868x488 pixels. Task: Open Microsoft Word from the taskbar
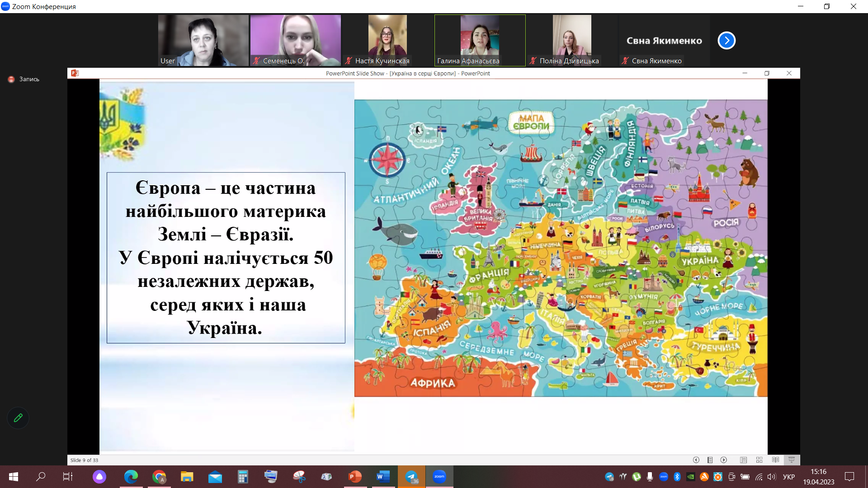tap(383, 477)
